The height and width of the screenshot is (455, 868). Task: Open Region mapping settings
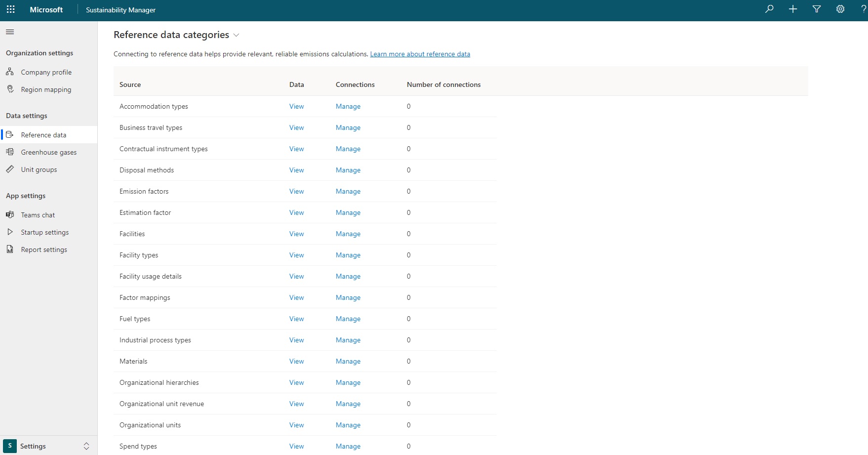point(45,89)
